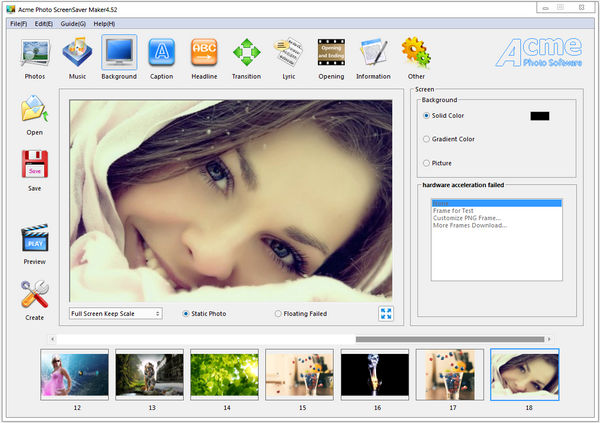
Task: Click More Frames Download in the frame list
Action: [470, 225]
